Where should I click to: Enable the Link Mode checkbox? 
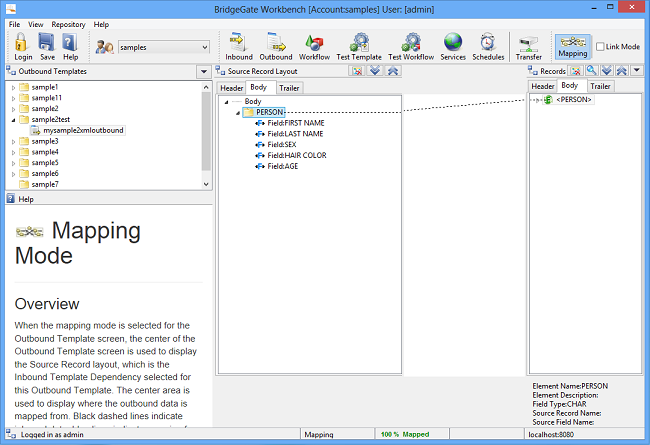(x=600, y=46)
